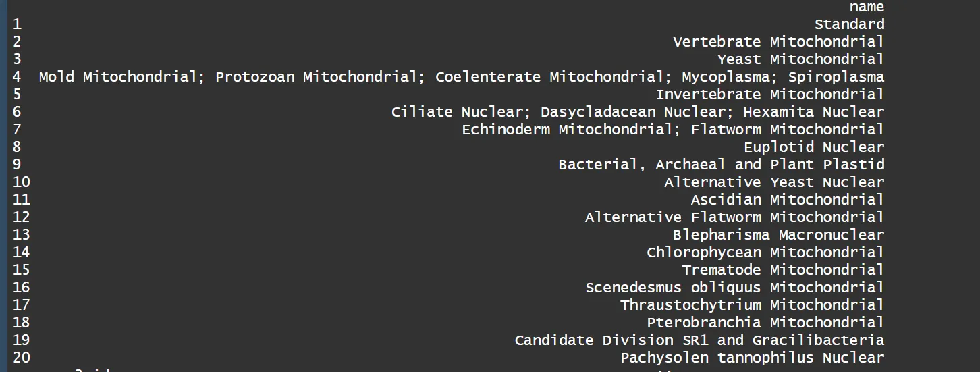Select 'Invertebrate Mitochondrial' text
Image resolution: width=980 pixels, height=372 pixels.
[769, 95]
